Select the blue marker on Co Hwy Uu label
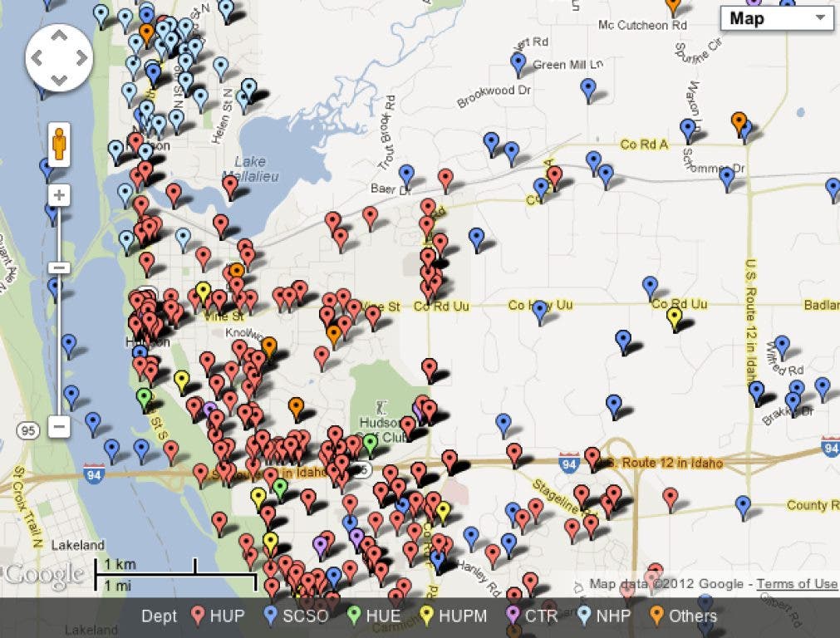The width and height of the screenshot is (840, 638). (x=540, y=312)
